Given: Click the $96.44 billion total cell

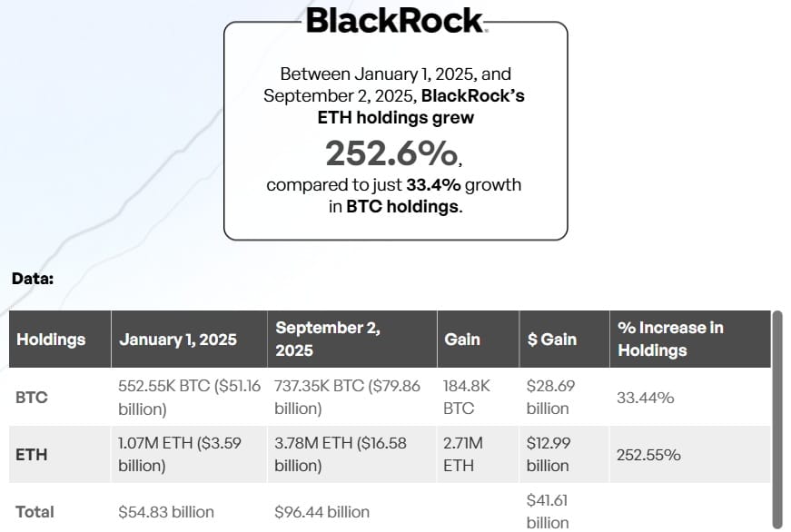Looking at the screenshot, I should coord(322,512).
